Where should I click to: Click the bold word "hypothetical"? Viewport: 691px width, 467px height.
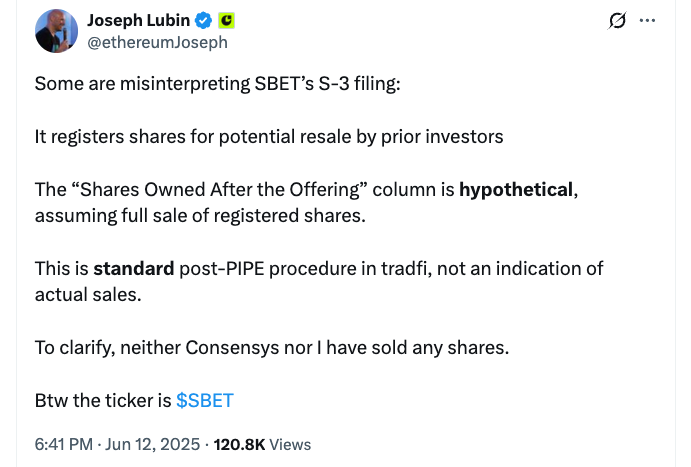(516, 189)
